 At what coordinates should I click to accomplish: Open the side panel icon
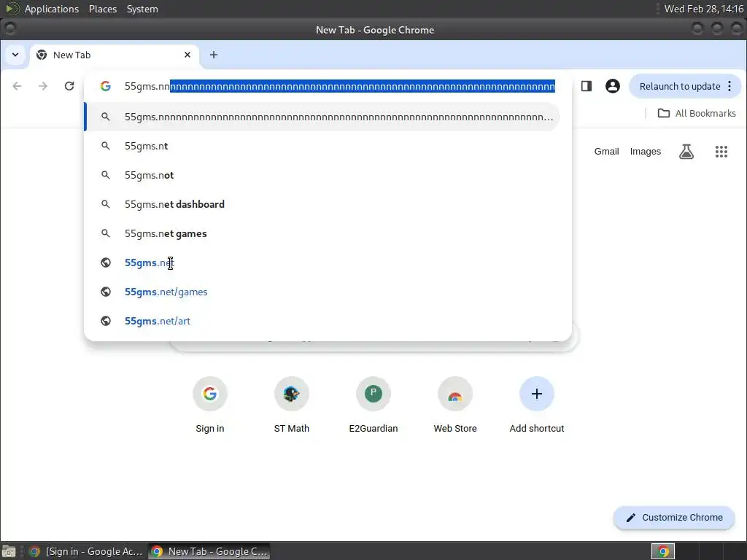point(587,86)
